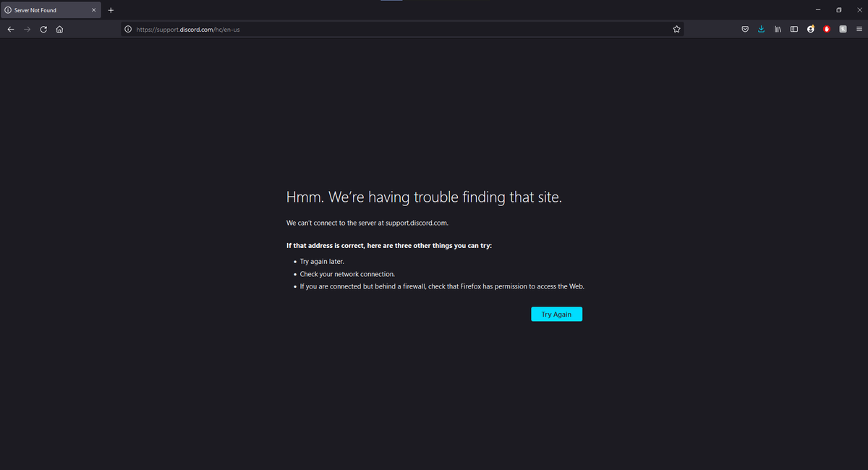This screenshot has width=868, height=470.
Task: Click 'If that address is correct' bold line
Action: (389, 246)
